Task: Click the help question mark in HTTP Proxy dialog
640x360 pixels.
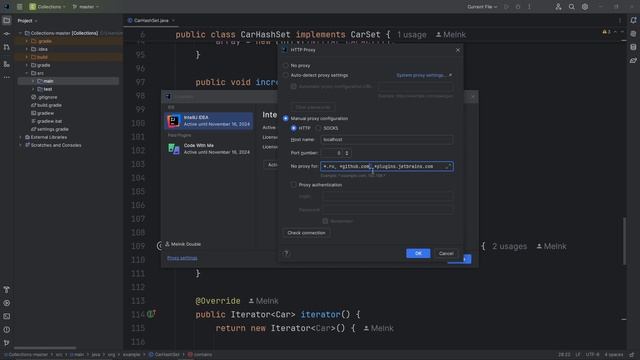Action: 286,253
